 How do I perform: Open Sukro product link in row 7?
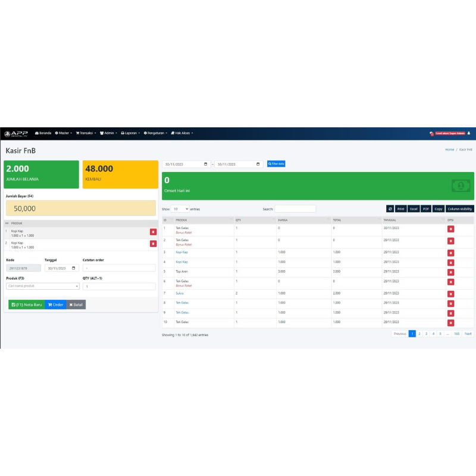point(180,293)
